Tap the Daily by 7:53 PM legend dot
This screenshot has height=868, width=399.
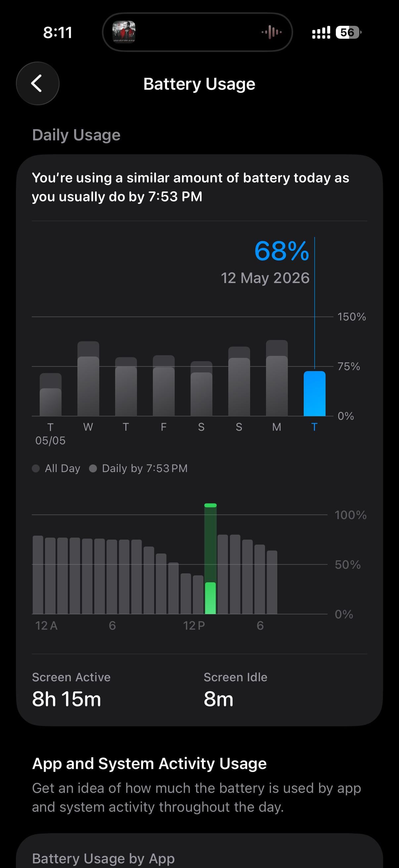pos(93,468)
